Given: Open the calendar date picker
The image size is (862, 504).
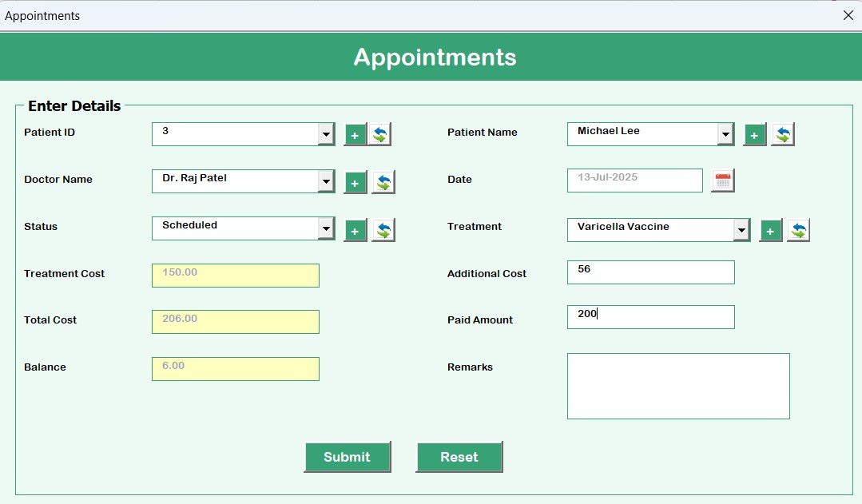Looking at the screenshot, I should click(723, 181).
